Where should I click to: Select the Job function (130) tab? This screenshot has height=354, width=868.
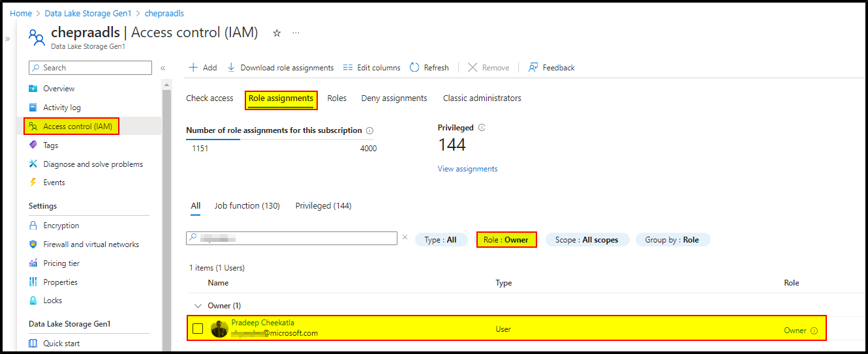coord(247,206)
